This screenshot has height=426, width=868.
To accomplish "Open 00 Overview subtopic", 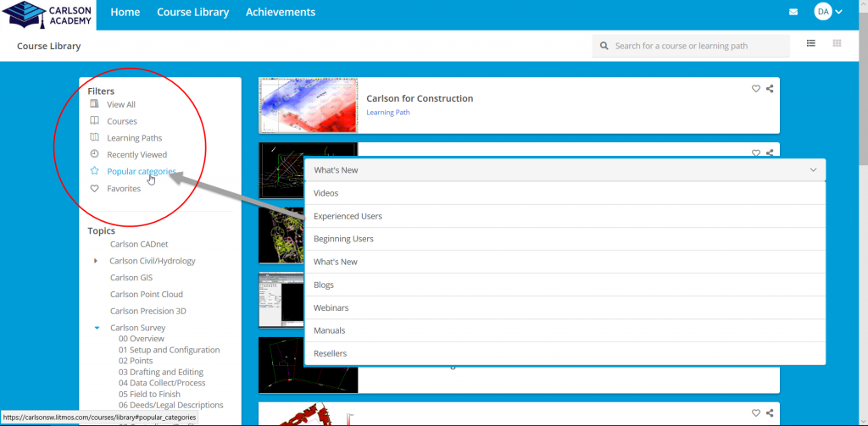I will [142, 339].
